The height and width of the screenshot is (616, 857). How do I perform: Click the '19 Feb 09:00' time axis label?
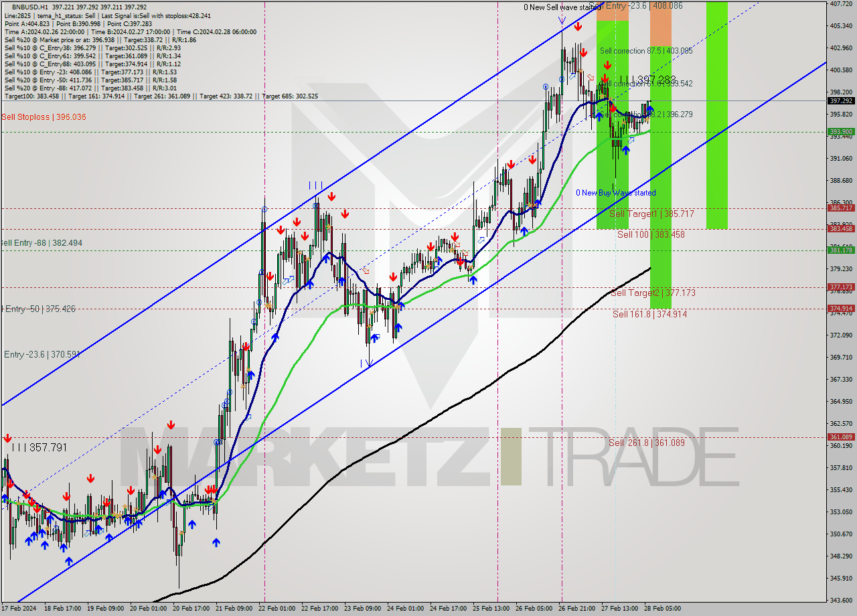[x=105, y=609]
